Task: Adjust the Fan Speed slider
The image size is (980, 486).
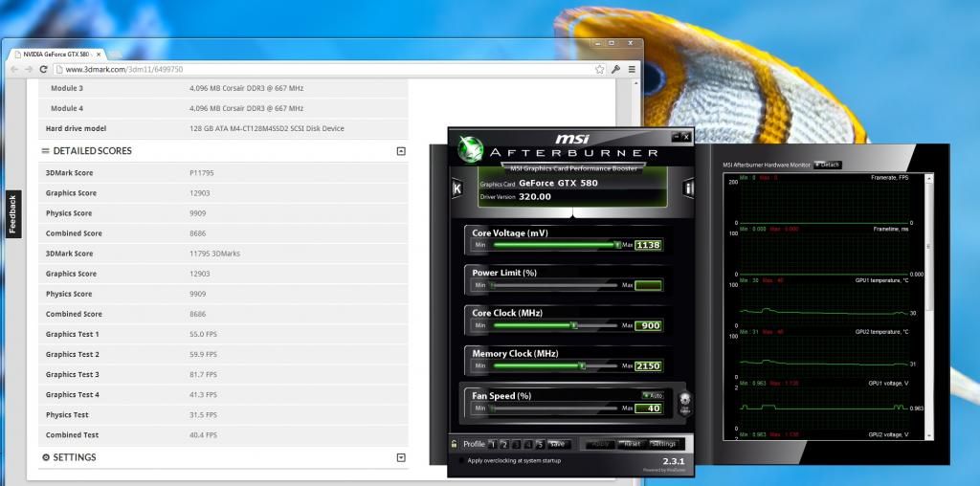Action: coord(555,409)
